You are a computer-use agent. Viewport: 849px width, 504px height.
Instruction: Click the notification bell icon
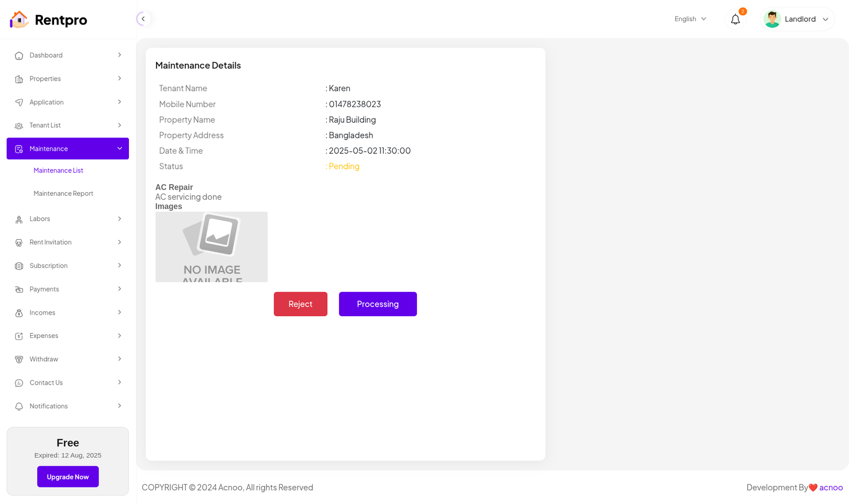pyautogui.click(x=735, y=20)
